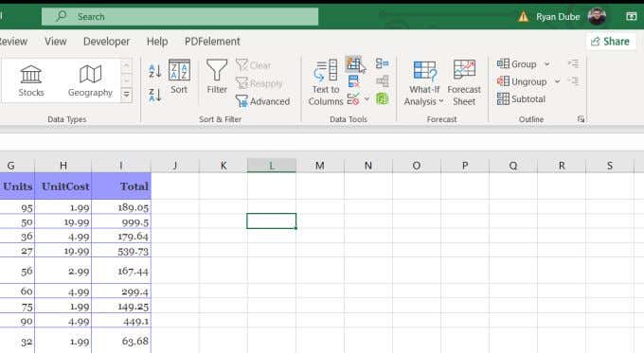Expand the Data Types gallery
Viewport: 644px width, 353px height.
127,95
